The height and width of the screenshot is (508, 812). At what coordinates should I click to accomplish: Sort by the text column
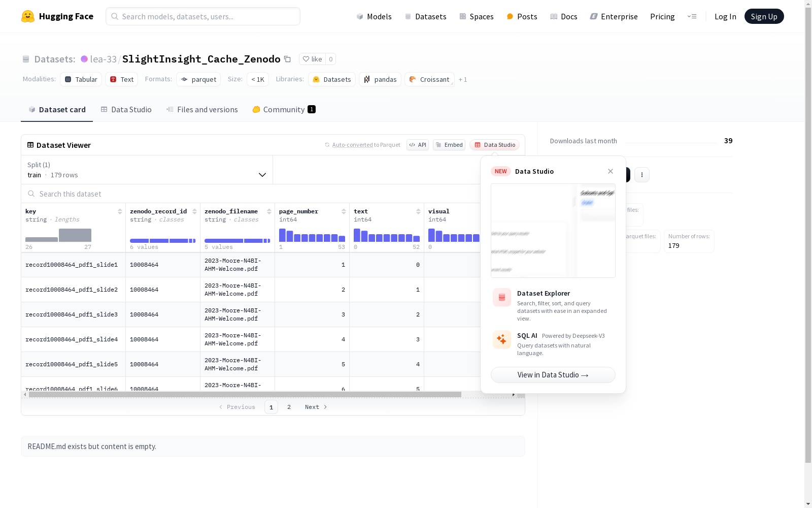point(418,211)
